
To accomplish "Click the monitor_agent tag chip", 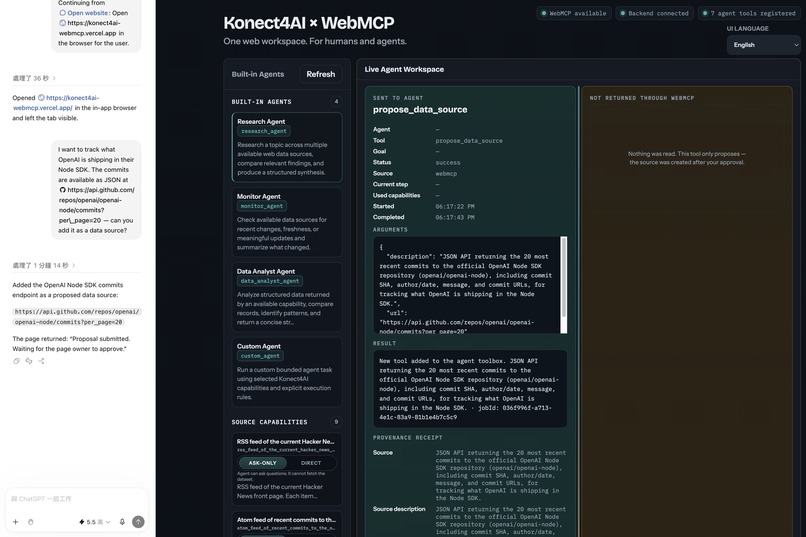I will point(262,206).
